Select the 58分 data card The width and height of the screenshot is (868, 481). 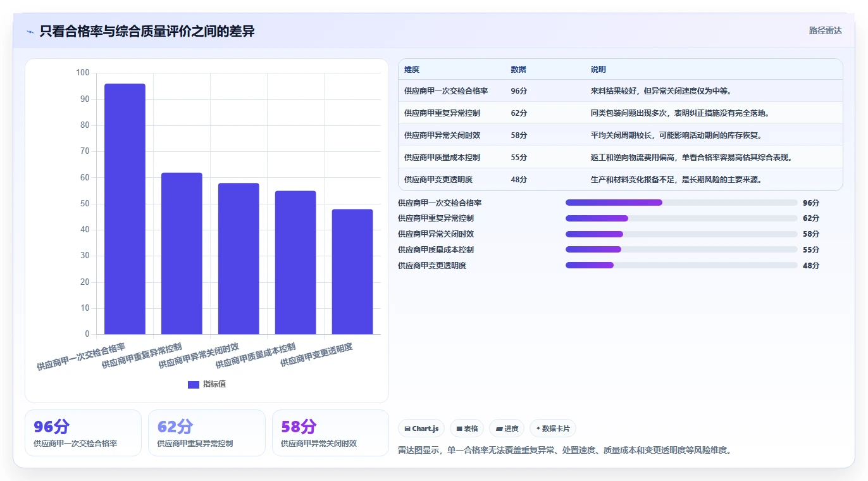(330, 433)
